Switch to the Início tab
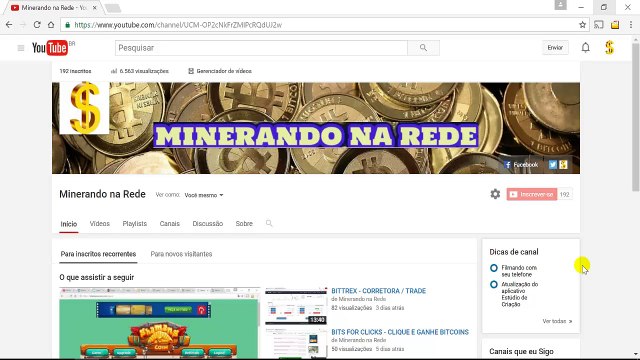Screen dimensions: 640x360 click(x=69, y=224)
